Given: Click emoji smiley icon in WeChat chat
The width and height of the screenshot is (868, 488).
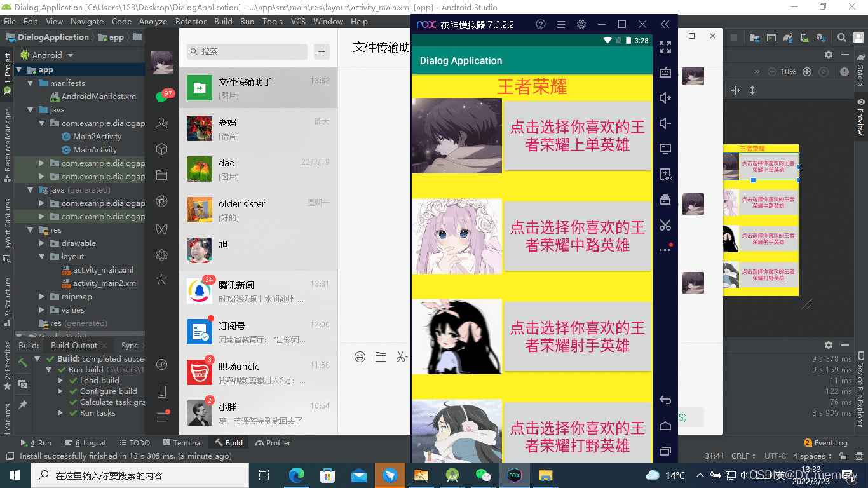Looking at the screenshot, I should click(360, 357).
